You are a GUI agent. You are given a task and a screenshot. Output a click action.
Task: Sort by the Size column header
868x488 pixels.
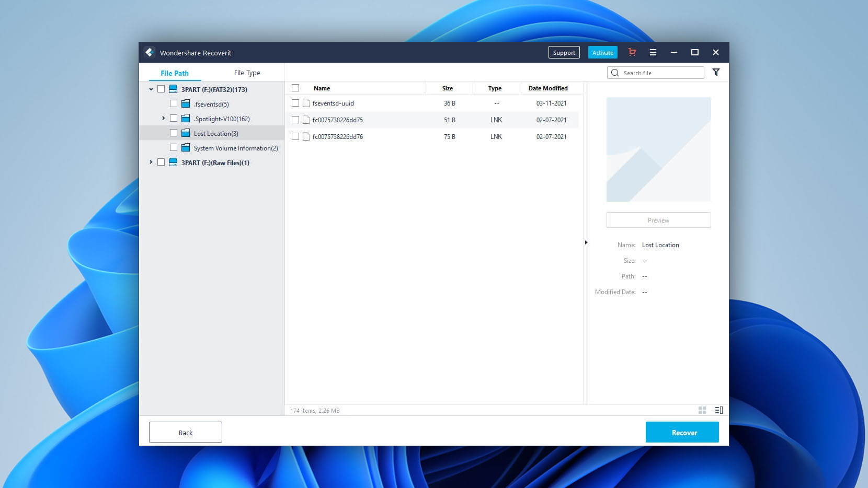click(448, 88)
